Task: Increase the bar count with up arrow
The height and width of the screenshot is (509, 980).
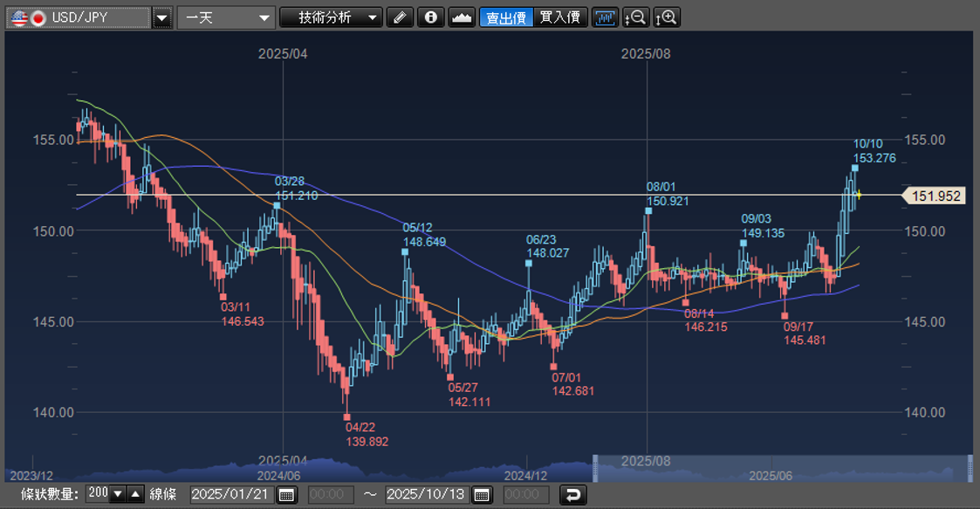Action: point(135,494)
